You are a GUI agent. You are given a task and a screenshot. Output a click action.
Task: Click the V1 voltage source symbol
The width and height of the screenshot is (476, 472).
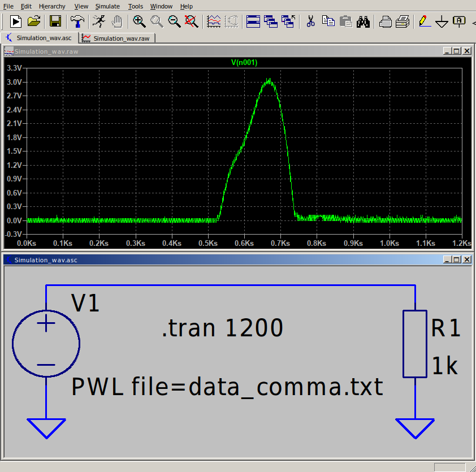pyautogui.click(x=46, y=344)
